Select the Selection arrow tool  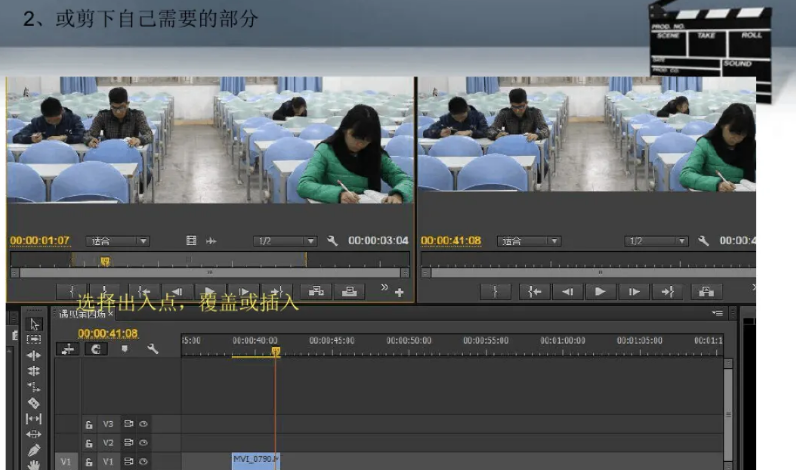[34, 324]
